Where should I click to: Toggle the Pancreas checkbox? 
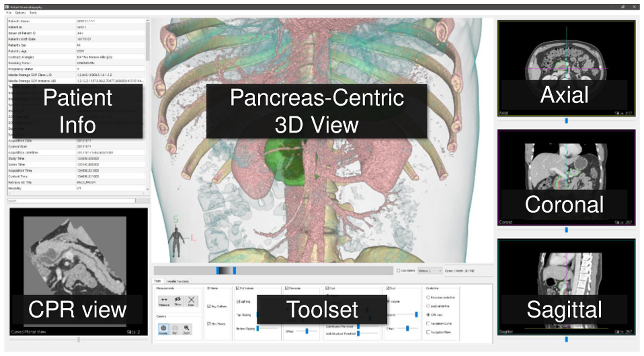287,288
